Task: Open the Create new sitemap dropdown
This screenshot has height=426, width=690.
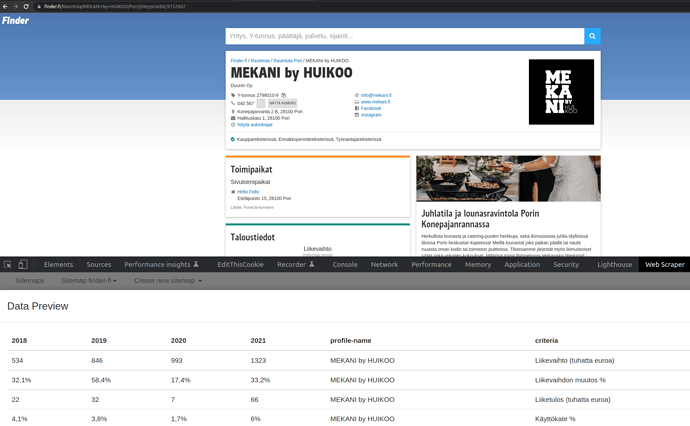Action: (x=168, y=281)
